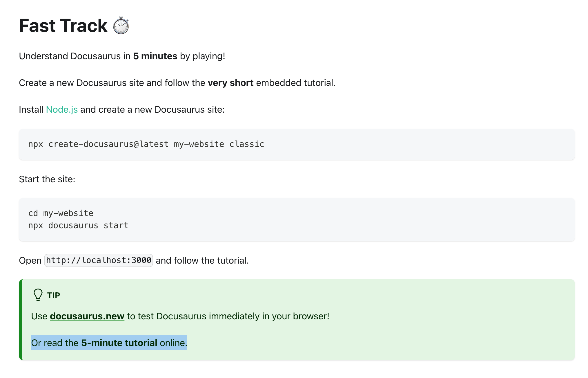Select the bold very short text
588x378 pixels.
pyautogui.click(x=230, y=83)
